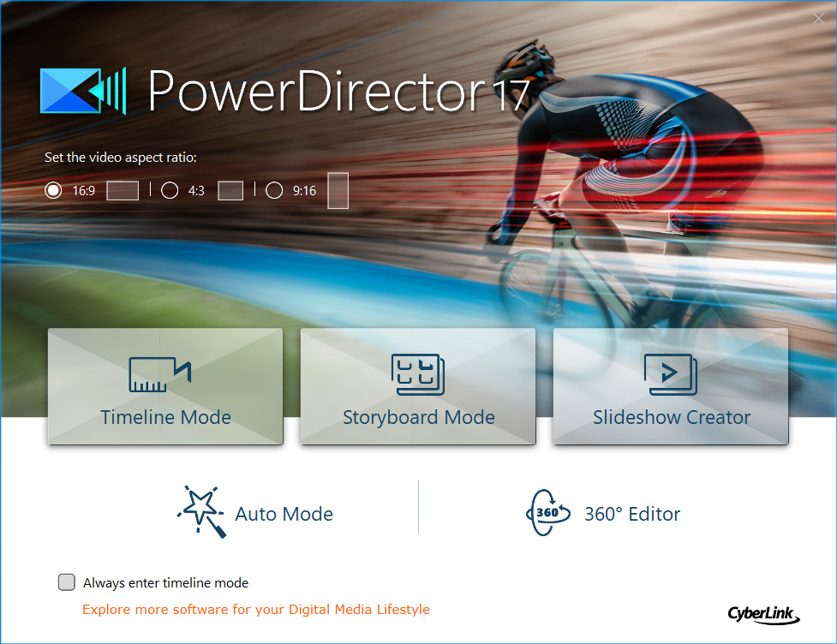
Task: Click the Storyboard Mode grid icon
Action: coord(417,374)
